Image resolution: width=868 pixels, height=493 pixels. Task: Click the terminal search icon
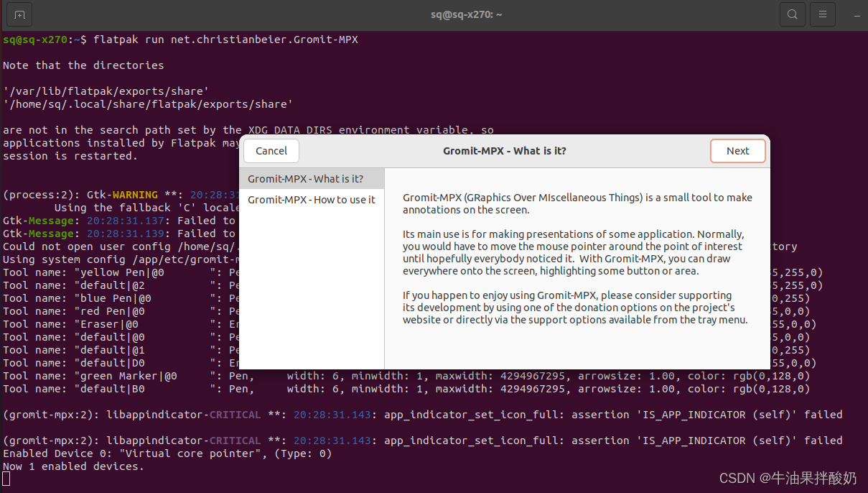[x=792, y=14]
